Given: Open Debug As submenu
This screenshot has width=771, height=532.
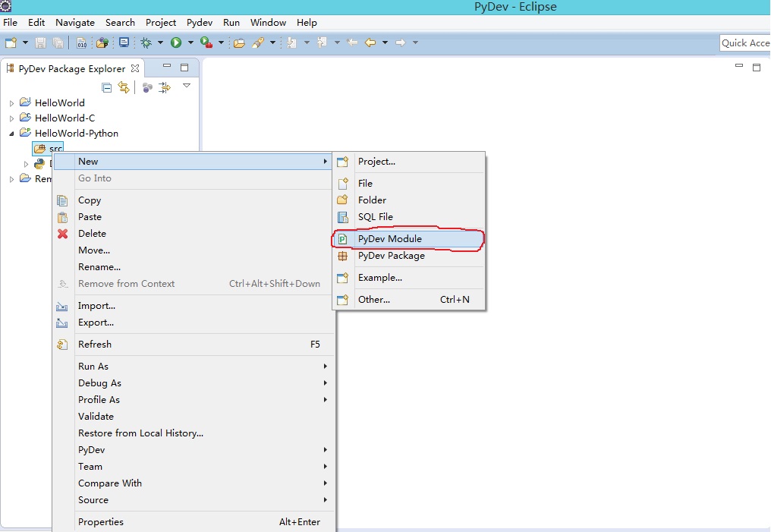Looking at the screenshot, I should [x=194, y=383].
